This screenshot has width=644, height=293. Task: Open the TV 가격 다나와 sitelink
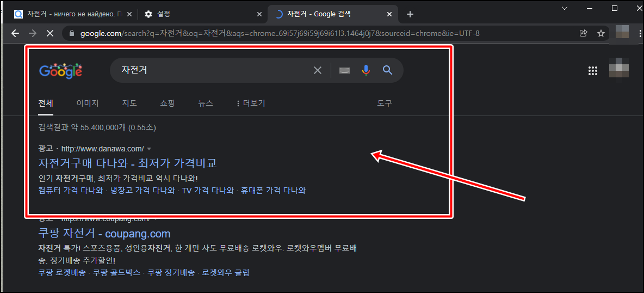click(x=208, y=191)
